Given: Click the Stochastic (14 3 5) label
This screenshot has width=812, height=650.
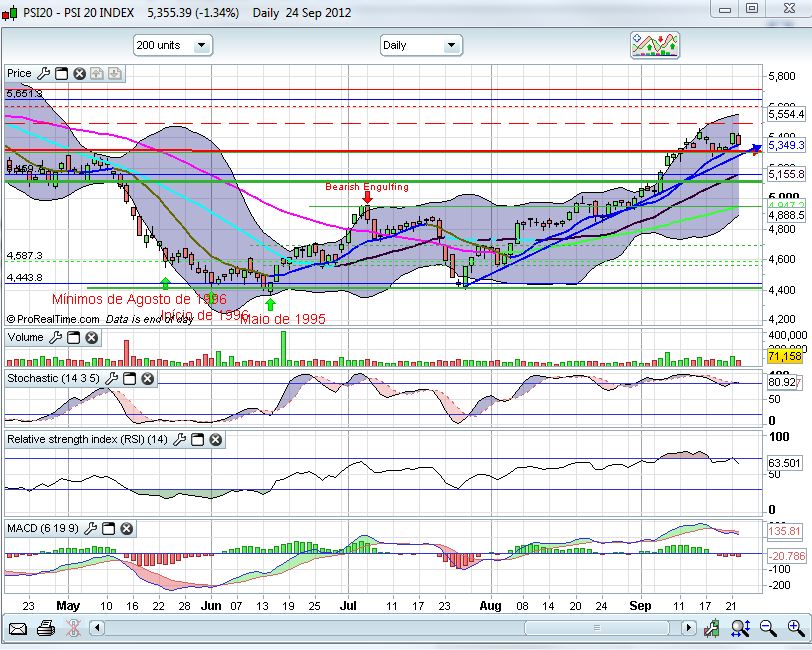Looking at the screenshot, I should tap(53, 379).
